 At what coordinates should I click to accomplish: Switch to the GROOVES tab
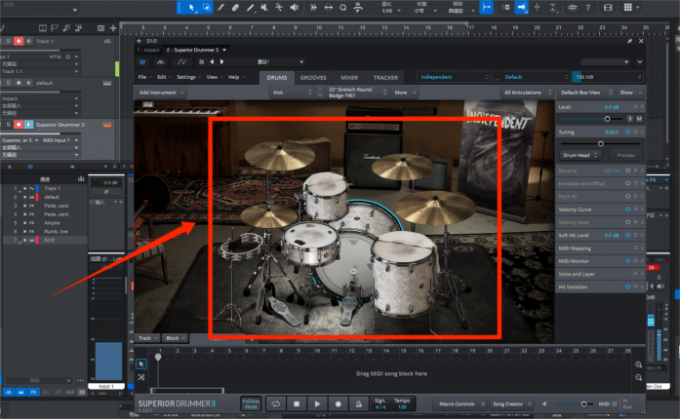click(x=314, y=76)
